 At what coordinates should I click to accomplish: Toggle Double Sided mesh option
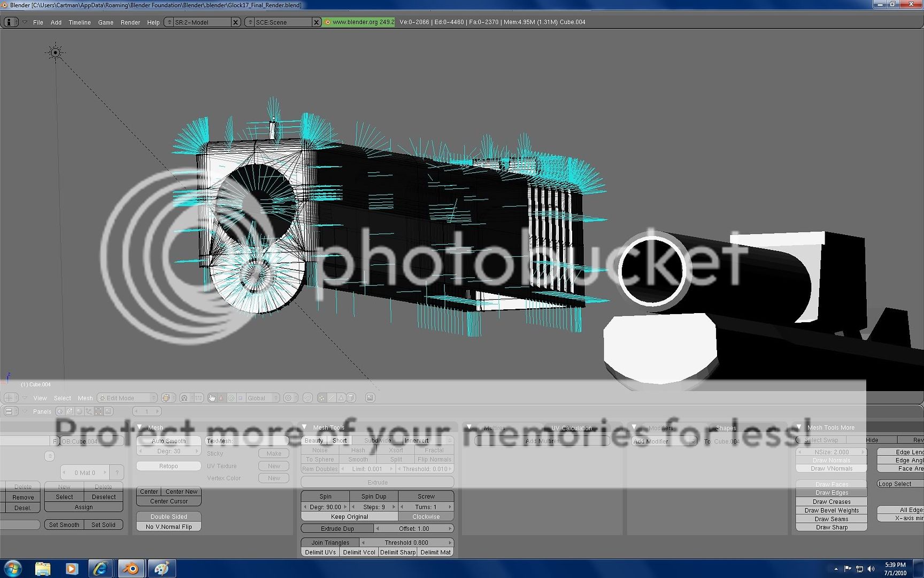tap(168, 516)
